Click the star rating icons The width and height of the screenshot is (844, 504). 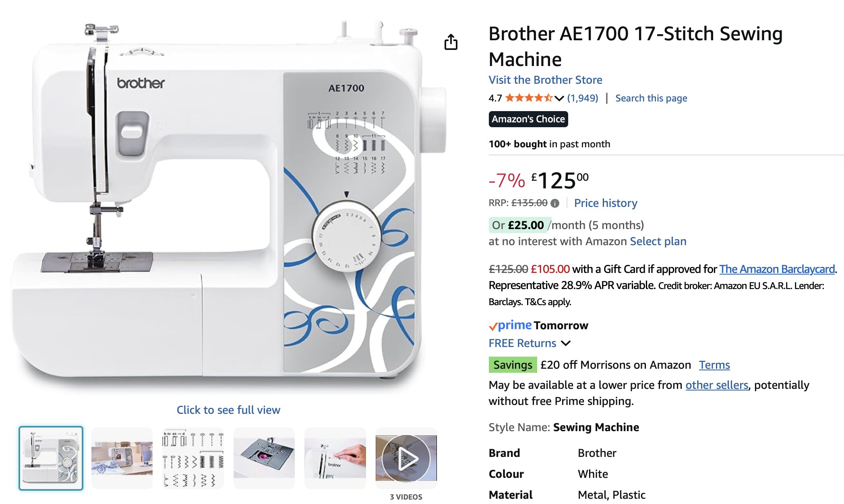pos(528,98)
